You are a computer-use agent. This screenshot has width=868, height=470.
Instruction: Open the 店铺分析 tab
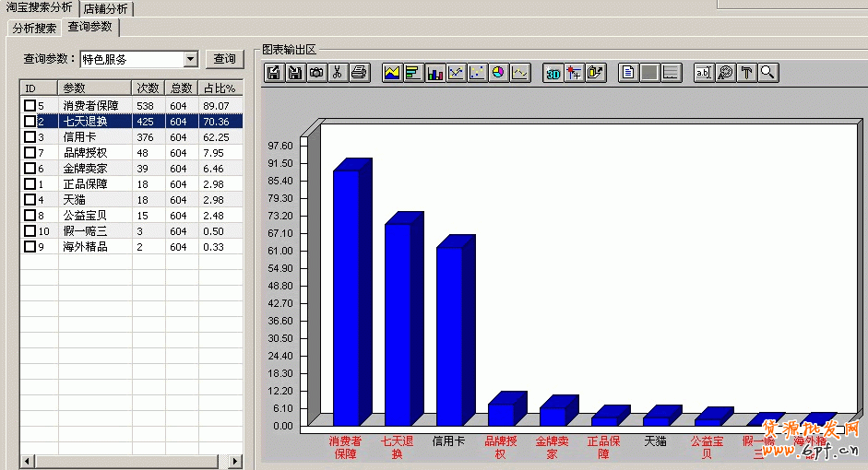point(106,8)
